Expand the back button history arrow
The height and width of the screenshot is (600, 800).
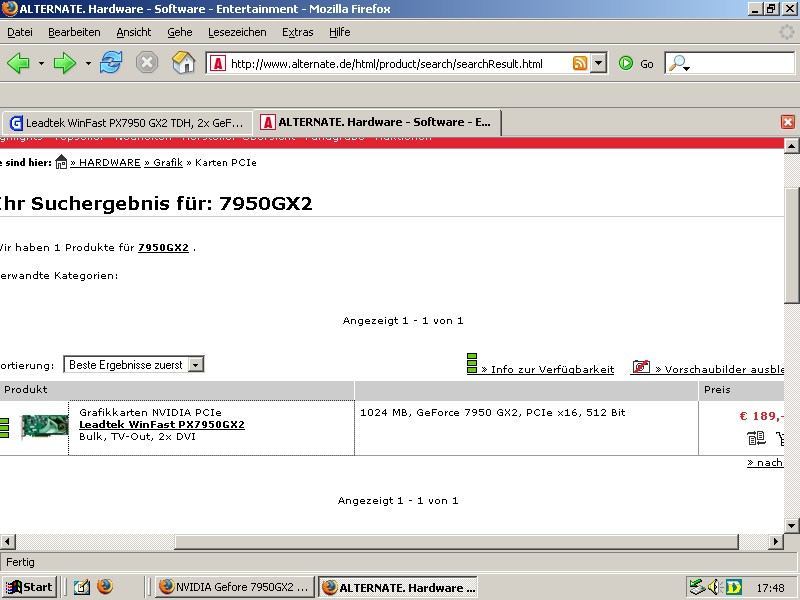[41, 64]
